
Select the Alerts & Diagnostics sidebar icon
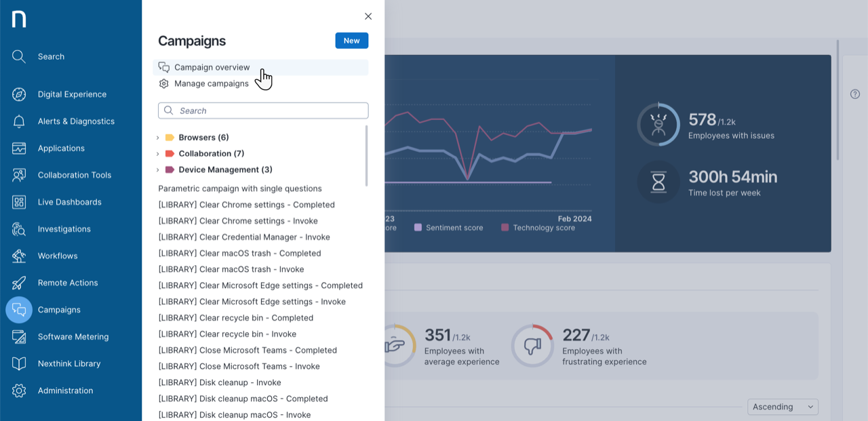pyautogui.click(x=18, y=121)
